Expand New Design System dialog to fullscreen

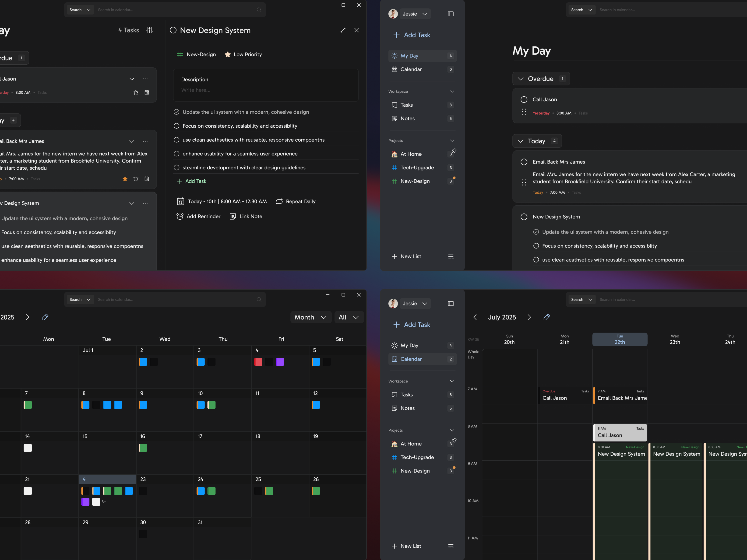(x=343, y=30)
